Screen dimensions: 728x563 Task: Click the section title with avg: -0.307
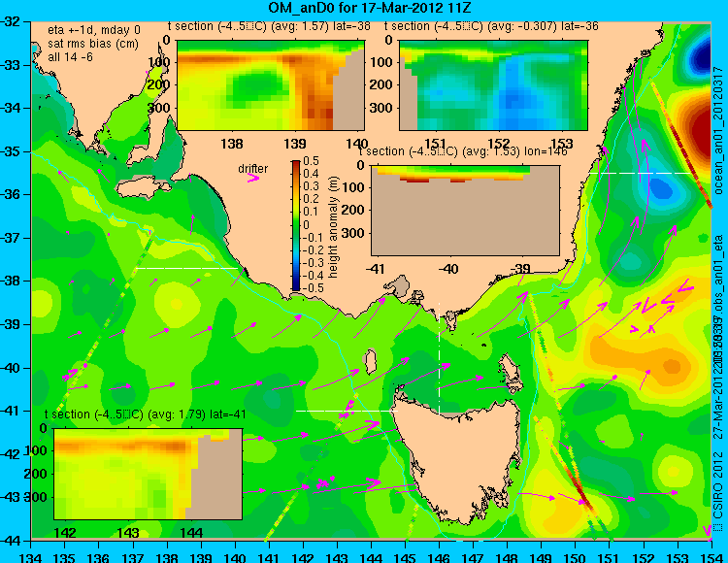tap(491, 26)
